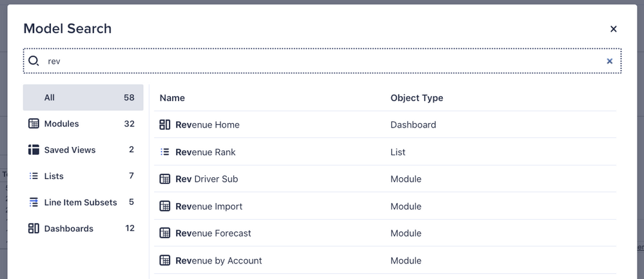Click the magnifying glass search icon
Screen dimensions: 644x279
pos(34,61)
